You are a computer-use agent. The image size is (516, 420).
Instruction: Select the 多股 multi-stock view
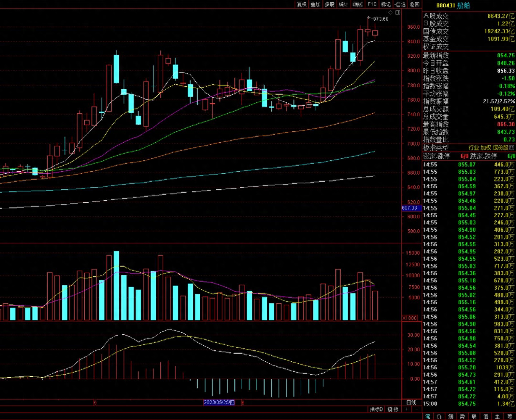pyautogui.click(x=329, y=4)
